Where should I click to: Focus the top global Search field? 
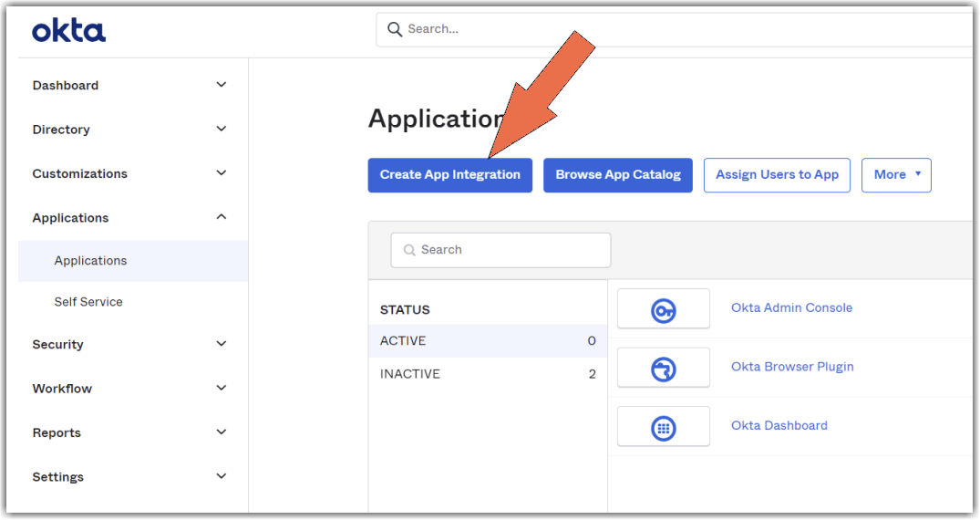pos(674,29)
